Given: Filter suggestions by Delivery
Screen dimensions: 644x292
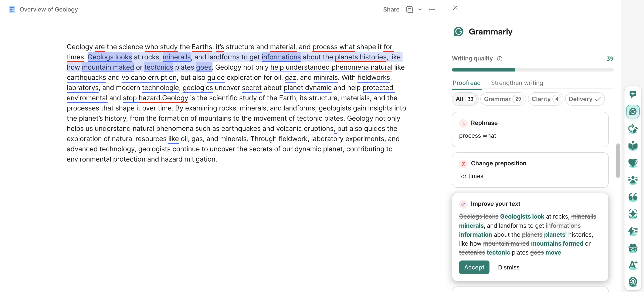Looking at the screenshot, I should [x=584, y=99].
